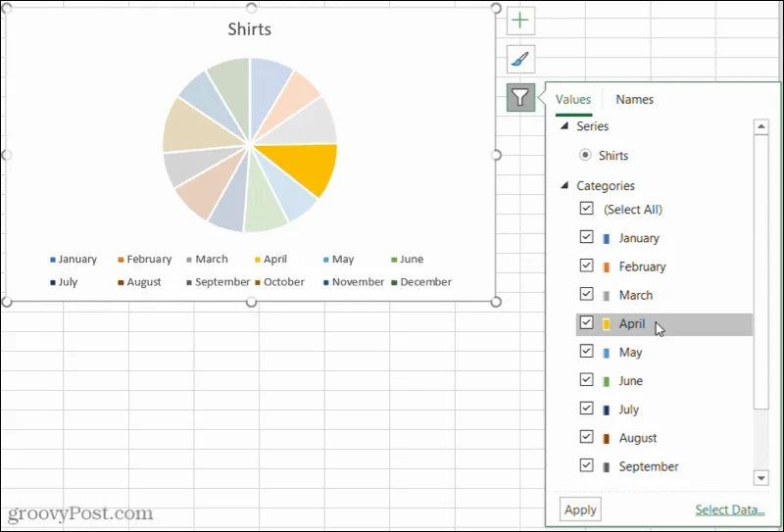
Task: Click the Apply button
Action: point(580,509)
